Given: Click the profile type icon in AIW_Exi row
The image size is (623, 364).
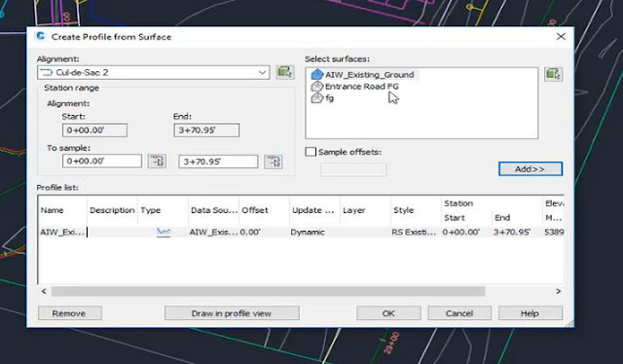Looking at the screenshot, I should click(x=164, y=232).
